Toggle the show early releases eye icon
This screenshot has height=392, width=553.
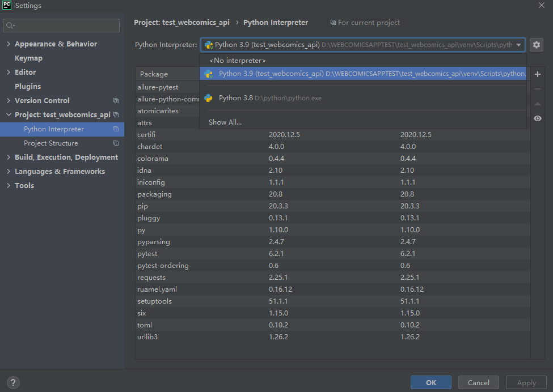538,118
